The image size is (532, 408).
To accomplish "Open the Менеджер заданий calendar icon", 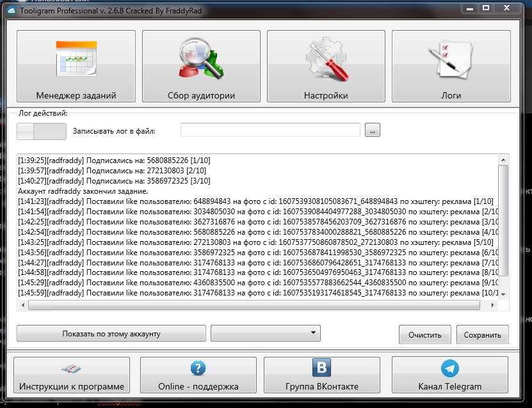I will click(76, 58).
